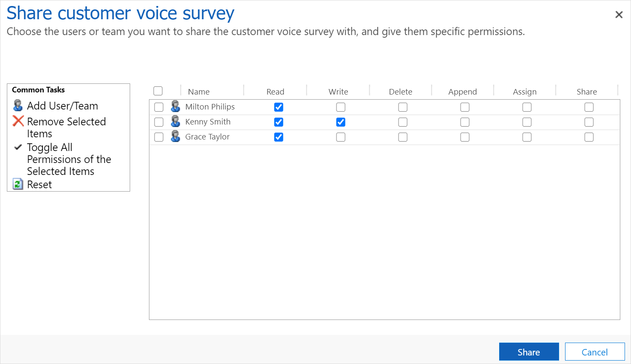This screenshot has height=364, width=631.
Task: Enable Delete permission for Milton Philips
Action: (403, 107)
